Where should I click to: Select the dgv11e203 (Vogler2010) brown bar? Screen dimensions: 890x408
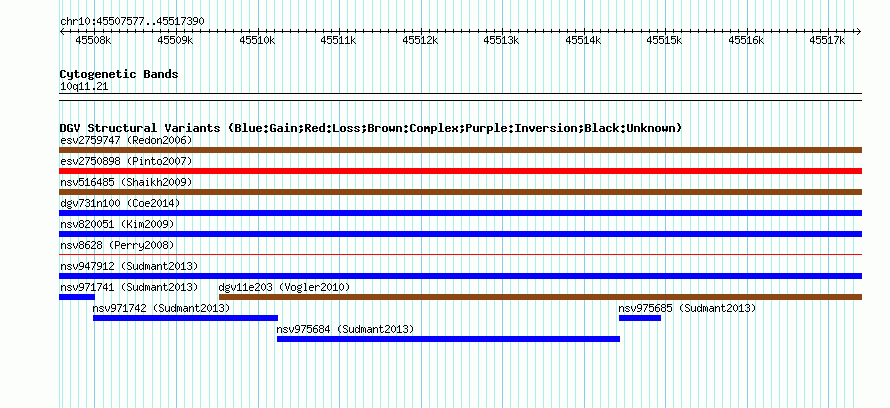[x=540, y=297]
